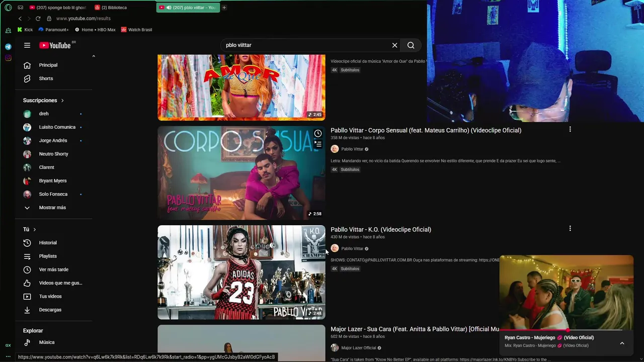Play the Corpo Sensual video thumbnail
This screenshot has height=362, width=644.
242,173
